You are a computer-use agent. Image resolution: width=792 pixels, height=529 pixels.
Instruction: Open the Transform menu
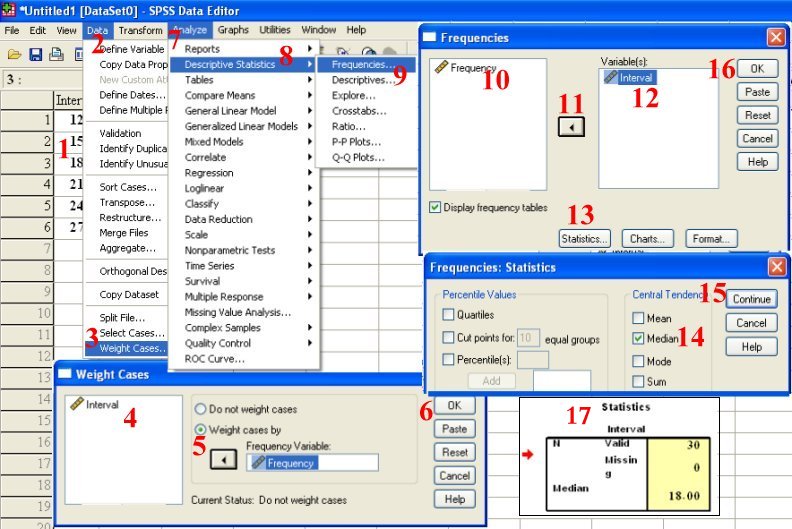pos(140,30)
